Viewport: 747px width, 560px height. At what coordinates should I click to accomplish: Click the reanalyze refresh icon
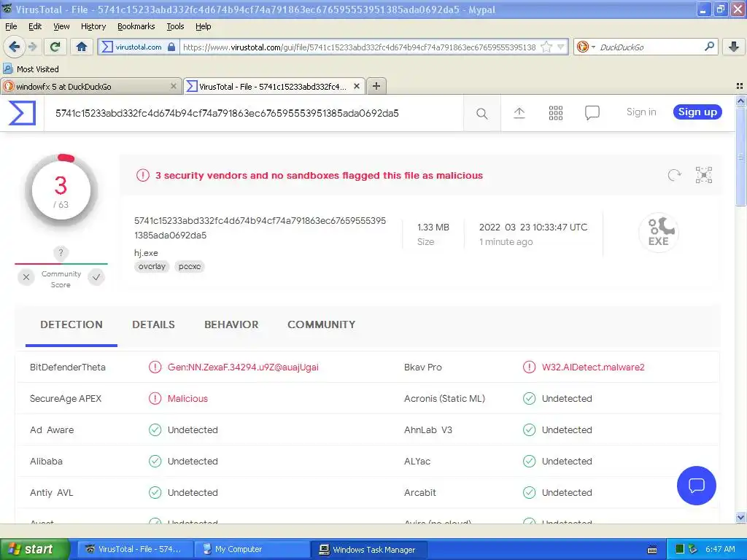pyautogui.click(x=674, y=175)
